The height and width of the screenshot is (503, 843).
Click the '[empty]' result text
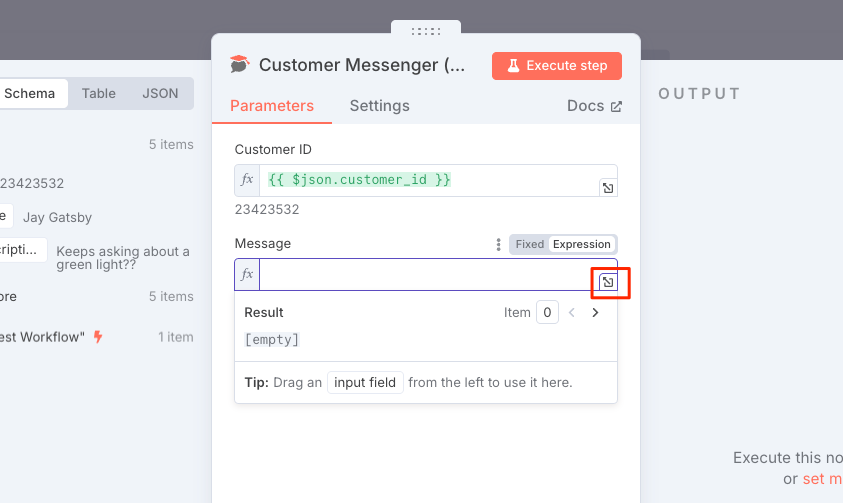pyautogui.click(x=272, y=340)
